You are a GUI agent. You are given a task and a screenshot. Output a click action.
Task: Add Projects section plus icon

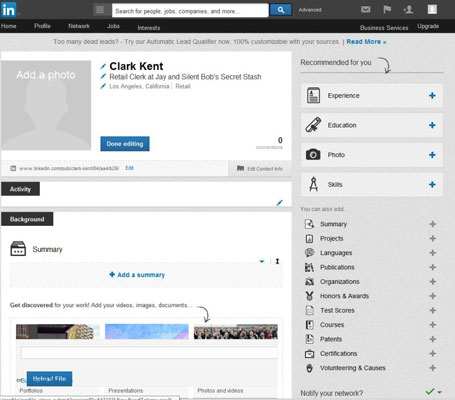[x=433, y=238]
